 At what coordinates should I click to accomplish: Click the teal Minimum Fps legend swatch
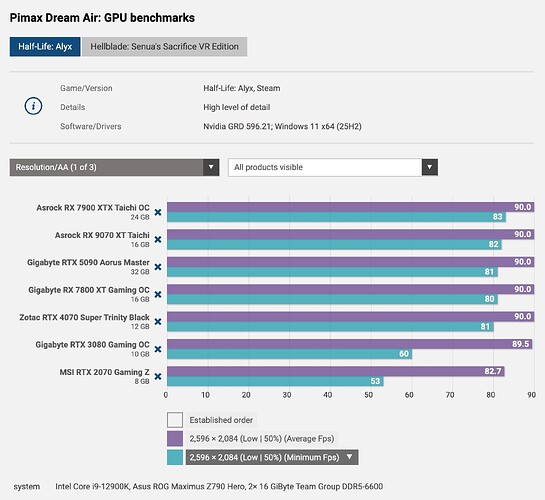coord(175,457)
